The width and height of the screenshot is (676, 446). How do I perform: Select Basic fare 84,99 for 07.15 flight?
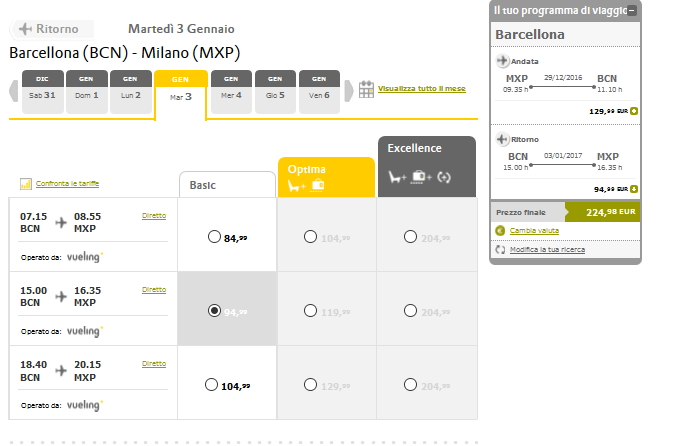click(213, 237)
